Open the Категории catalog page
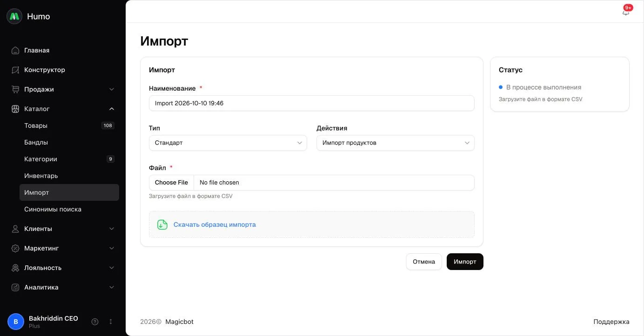 [x=69, y=159]
